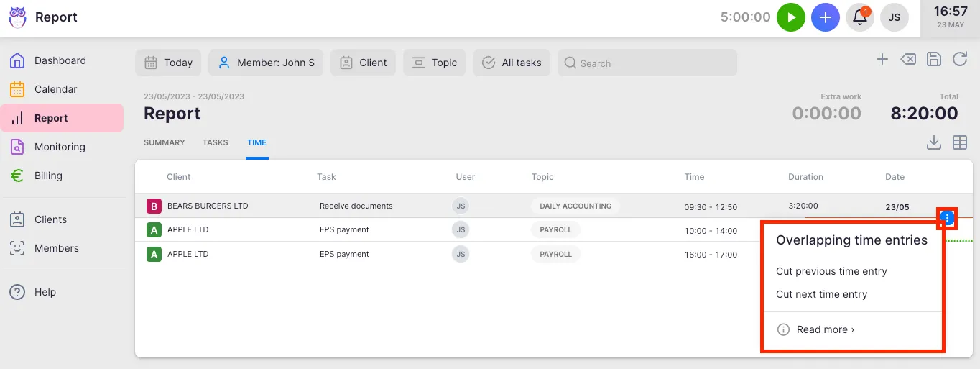980x369 pixels.
Task: Toggle the All tasks filter
Action: click(x=512, y=63)
